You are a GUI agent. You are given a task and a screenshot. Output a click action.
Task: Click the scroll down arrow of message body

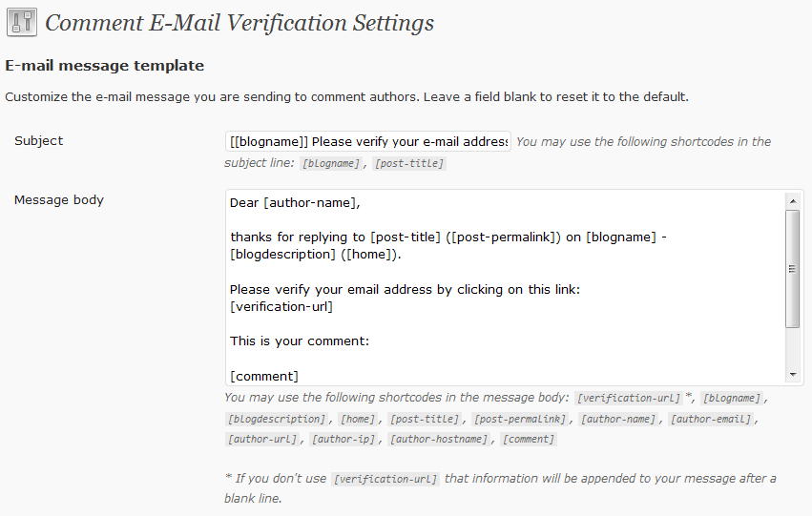pyautogui.click(x=793, y=375)
